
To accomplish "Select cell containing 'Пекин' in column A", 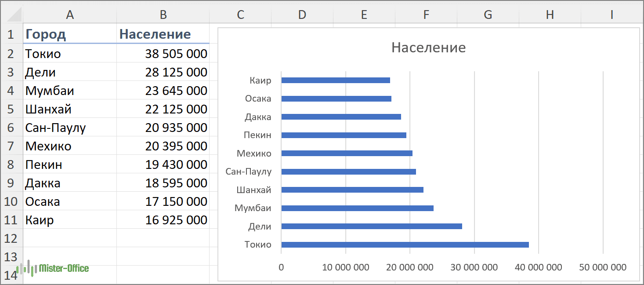I will 69,164.
